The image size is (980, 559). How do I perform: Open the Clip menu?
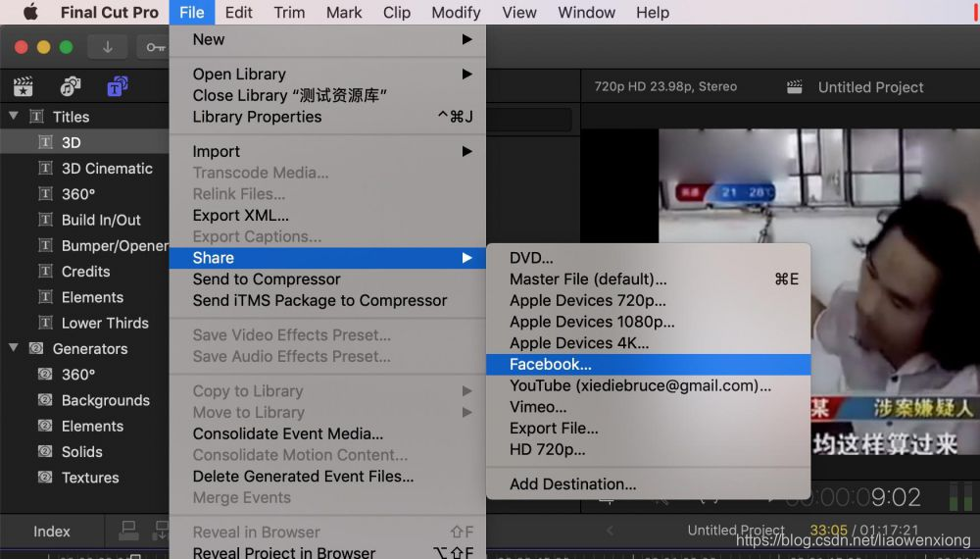pyautogui.click(x=397, y=13)
